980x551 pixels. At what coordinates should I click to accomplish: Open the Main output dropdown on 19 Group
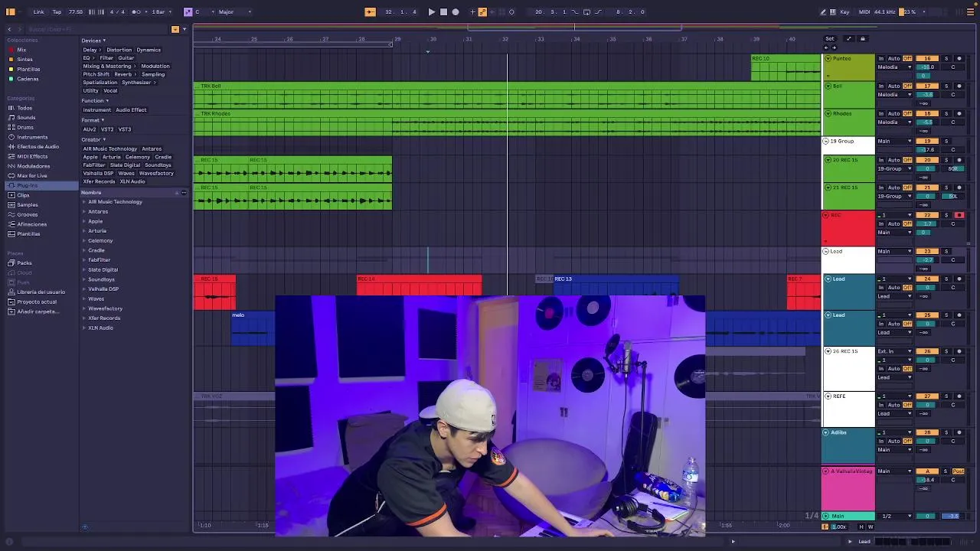(894, 141)
